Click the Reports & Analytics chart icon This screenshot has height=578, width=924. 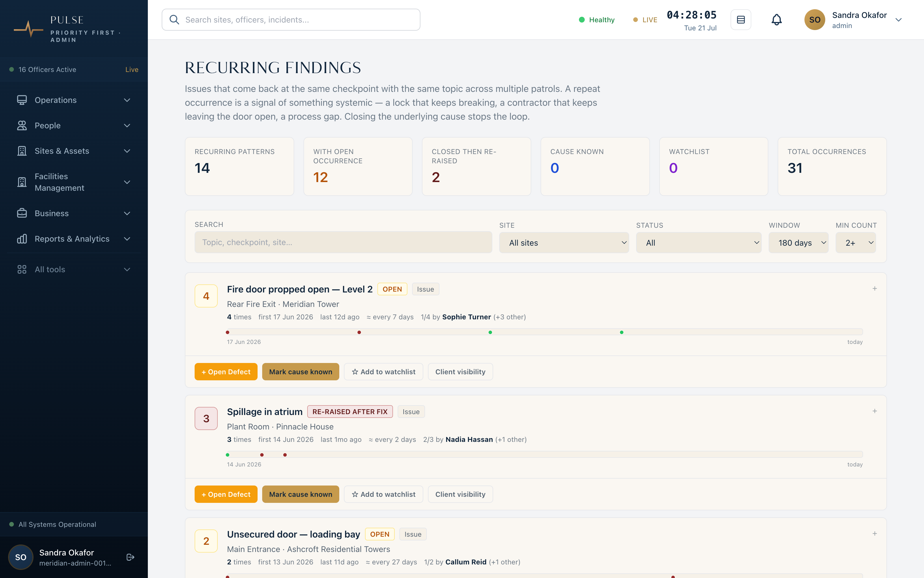pyautogui.click(x=22, y=239)
